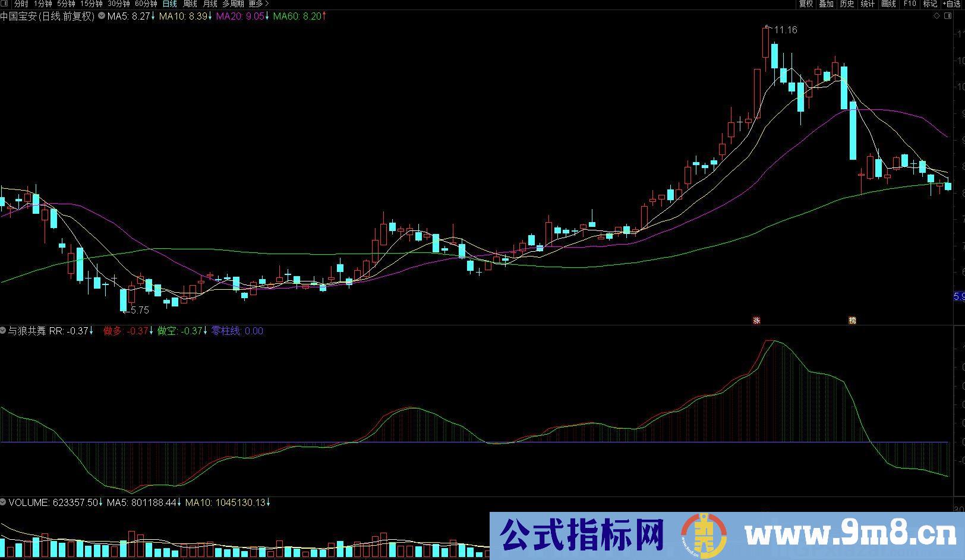Click the 标记 mark button
This screenshot has width=965, height=560.
[930, 4]
